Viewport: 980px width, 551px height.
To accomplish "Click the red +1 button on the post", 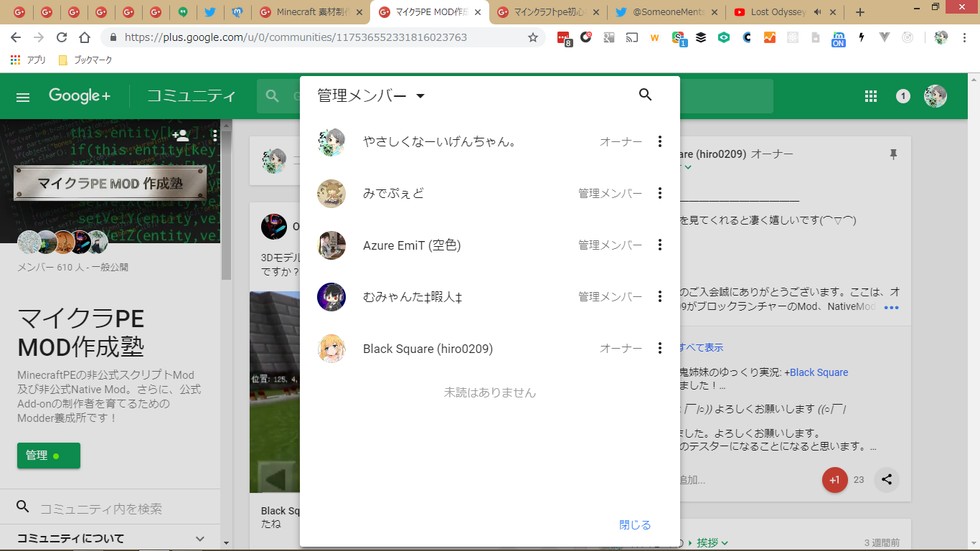I will click(834, 480).
